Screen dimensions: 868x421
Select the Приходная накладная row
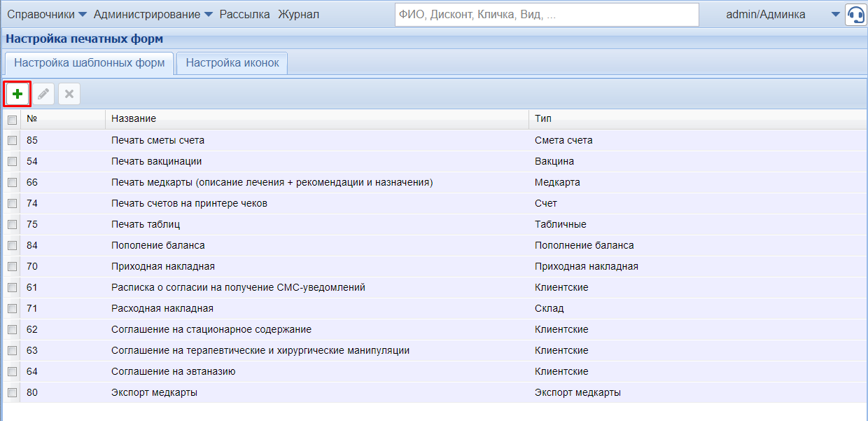click(162, 266)
